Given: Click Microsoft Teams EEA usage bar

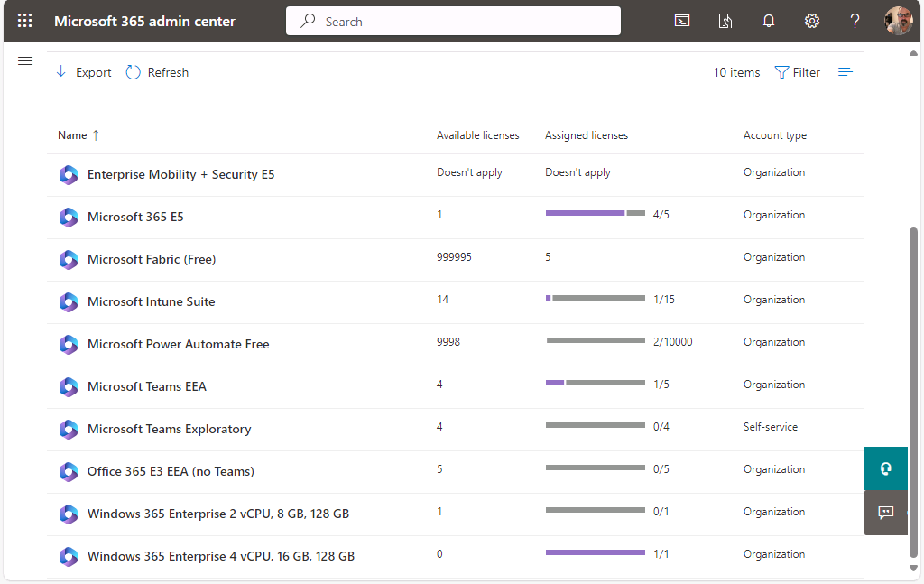Looking at the screenshot, I should click(x=596, y=383).
